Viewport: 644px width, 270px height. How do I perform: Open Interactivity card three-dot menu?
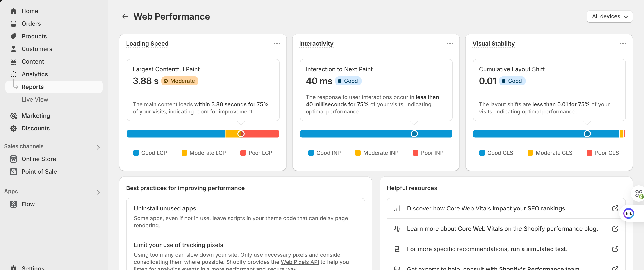point(450,44)
